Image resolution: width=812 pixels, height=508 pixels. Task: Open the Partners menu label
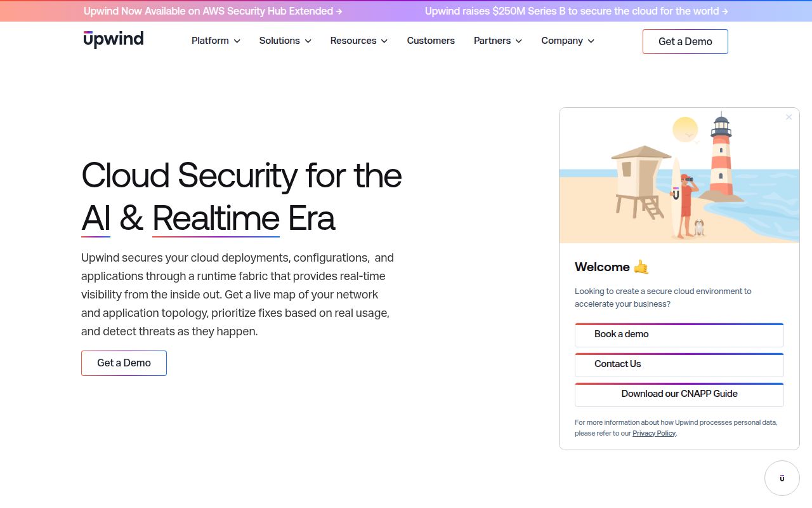(x=492, y=41)
